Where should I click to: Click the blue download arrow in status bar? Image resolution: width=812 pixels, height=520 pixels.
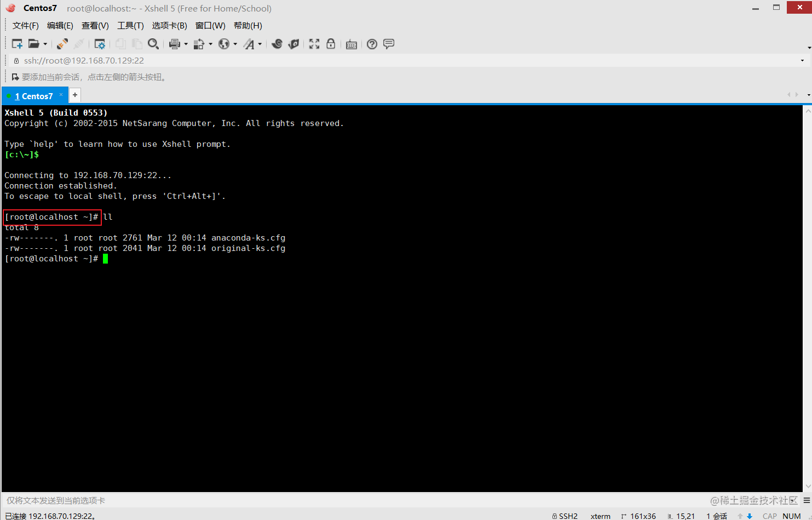750,516
